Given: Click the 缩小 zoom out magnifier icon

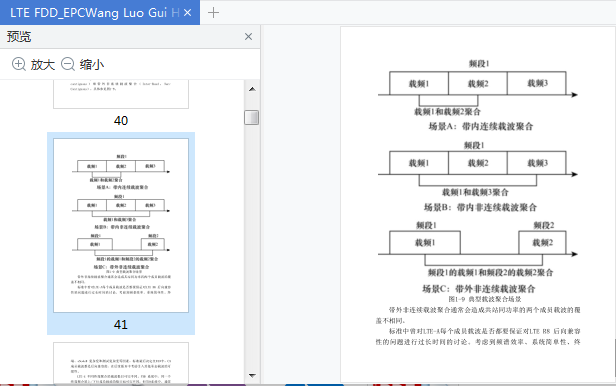Looking at the screenshot, I should [x=68, y=64].
